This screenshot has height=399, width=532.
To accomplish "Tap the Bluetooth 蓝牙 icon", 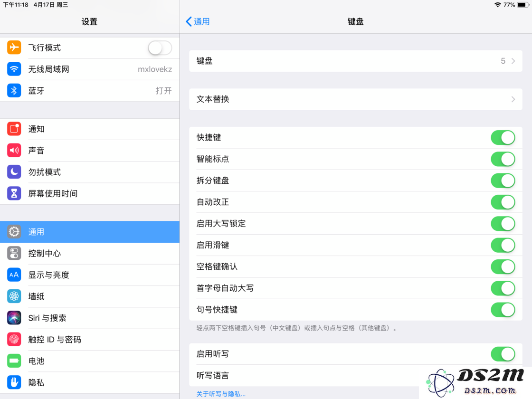I will coord(14,91).
